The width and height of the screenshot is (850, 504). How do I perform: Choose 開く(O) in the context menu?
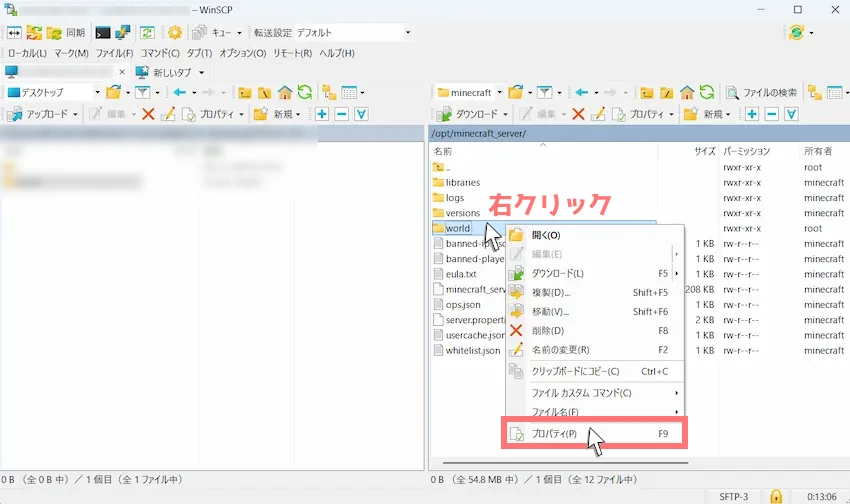click(595, 235)
